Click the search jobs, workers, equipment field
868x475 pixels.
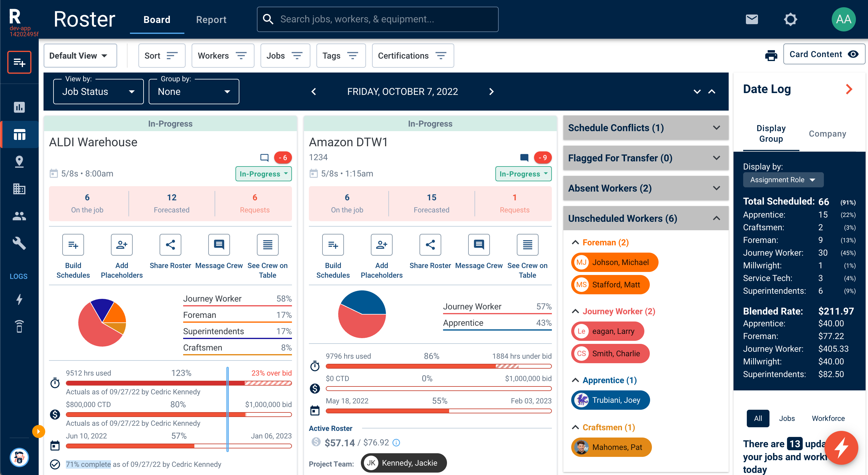377,19
